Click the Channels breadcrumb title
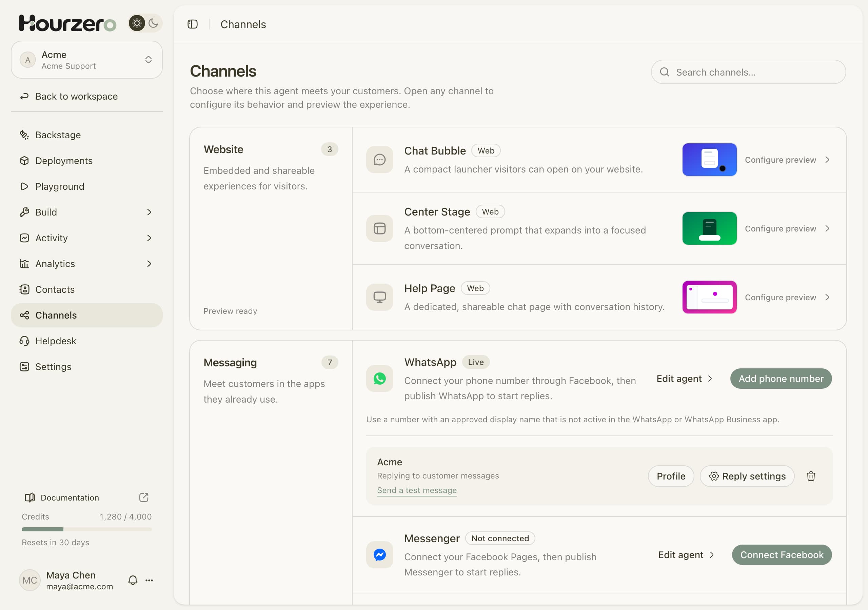The image size is (868, 610). 243,24
